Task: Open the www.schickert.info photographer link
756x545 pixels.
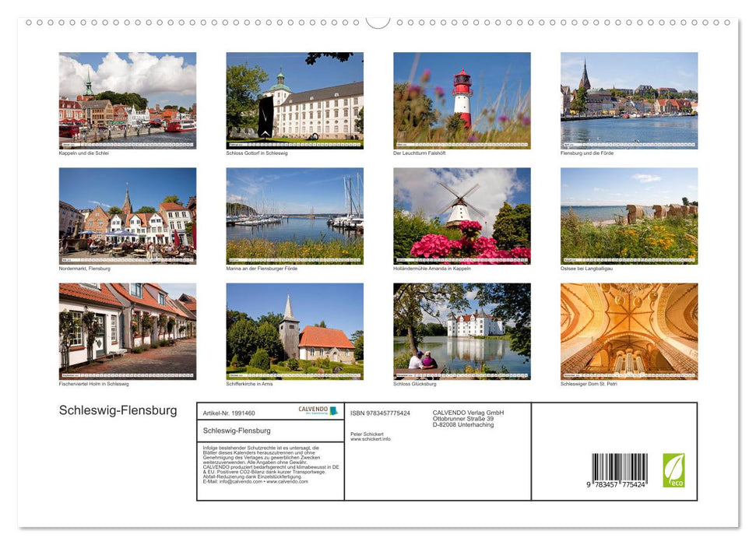Action: [371, 438]
